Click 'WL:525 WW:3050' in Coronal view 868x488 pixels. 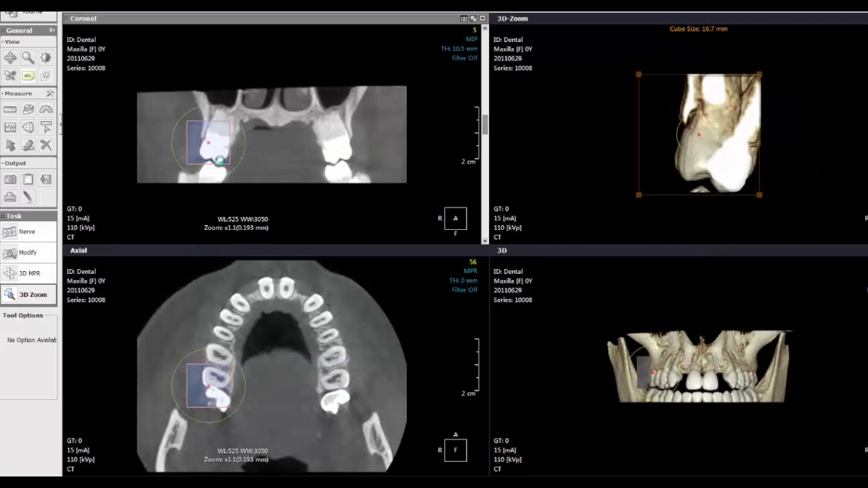tap(242, 219)
